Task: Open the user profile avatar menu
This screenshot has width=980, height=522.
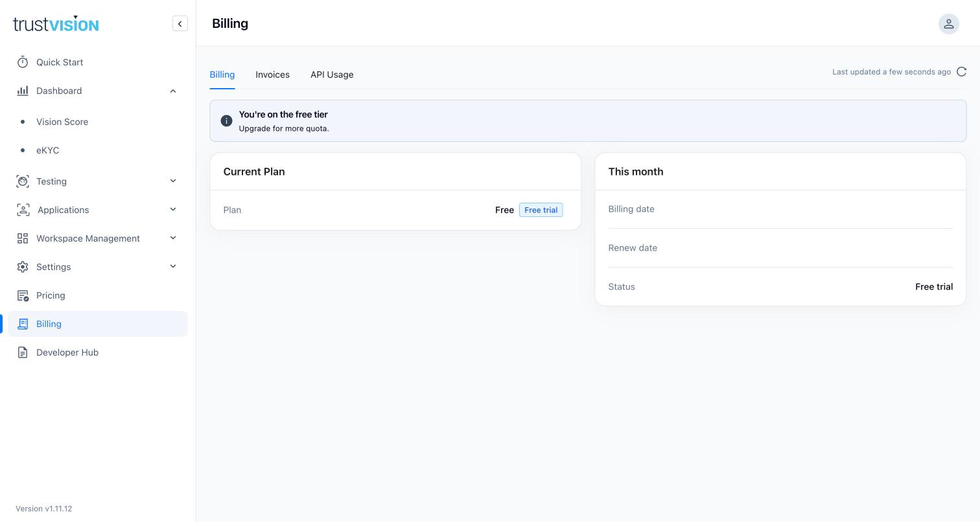Action: [x=948, y=24]
